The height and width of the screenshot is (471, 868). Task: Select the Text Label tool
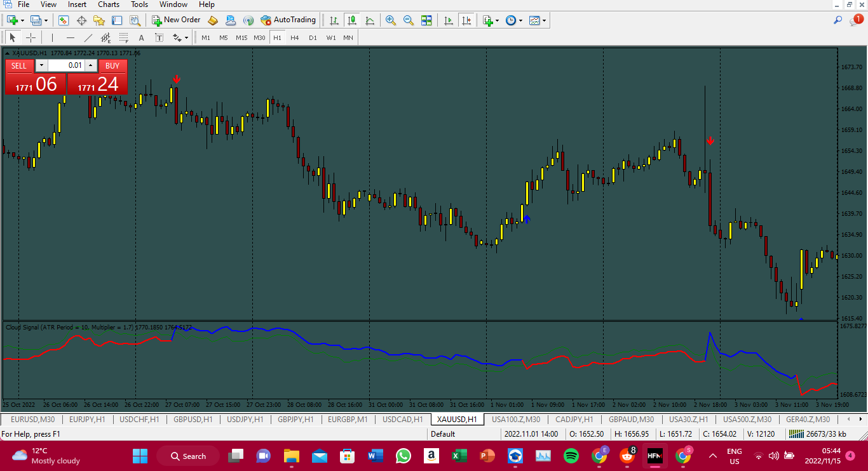click(x=159, y=37)
